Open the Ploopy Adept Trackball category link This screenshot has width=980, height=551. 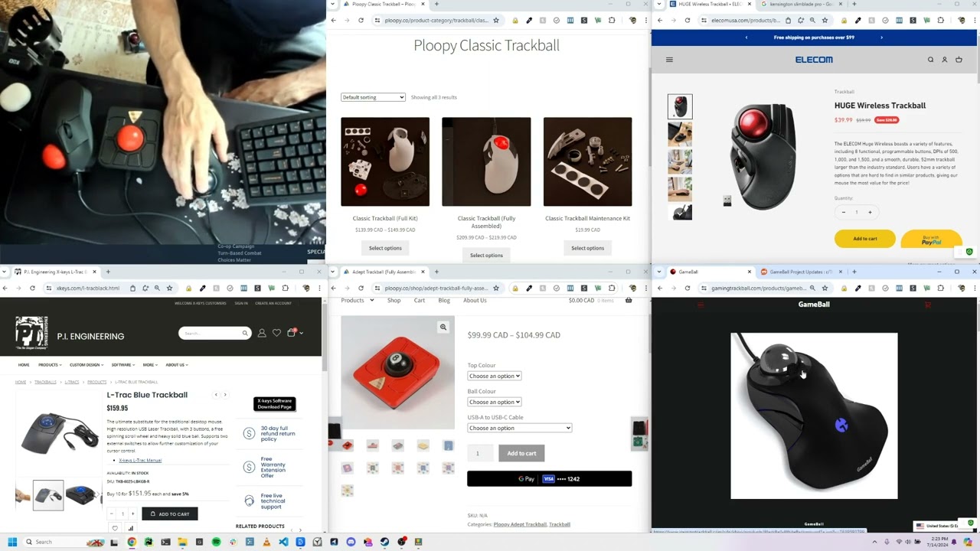pos(520,524)
